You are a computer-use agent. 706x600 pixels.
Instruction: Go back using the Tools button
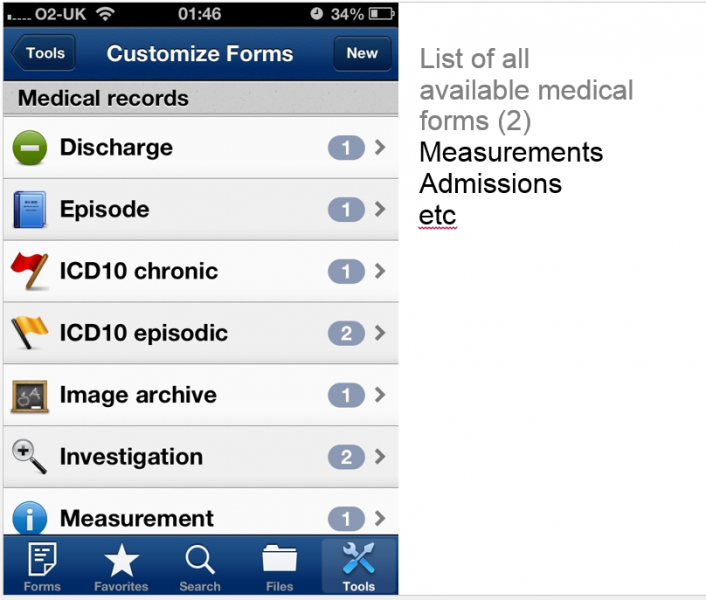point(43,54)
